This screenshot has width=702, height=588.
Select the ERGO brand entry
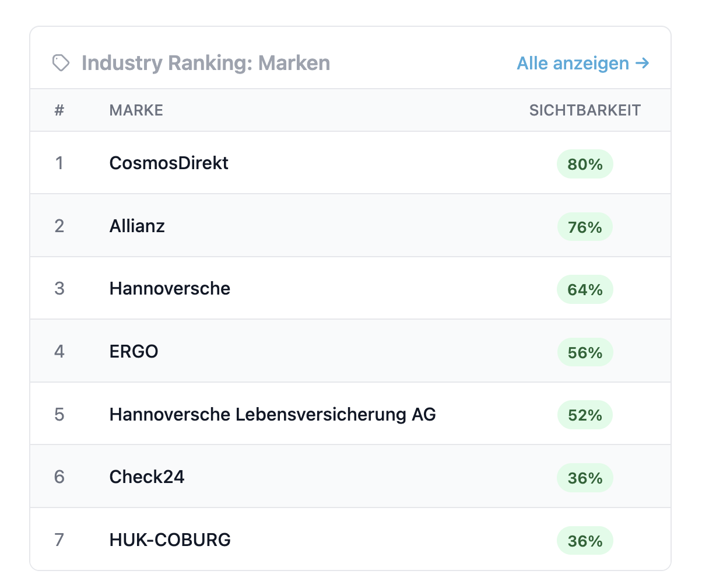[134, 352]
